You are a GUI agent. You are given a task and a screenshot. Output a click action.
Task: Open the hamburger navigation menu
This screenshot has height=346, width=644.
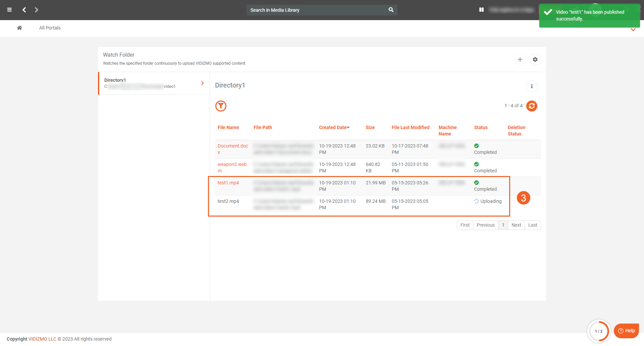click(9, 10)
